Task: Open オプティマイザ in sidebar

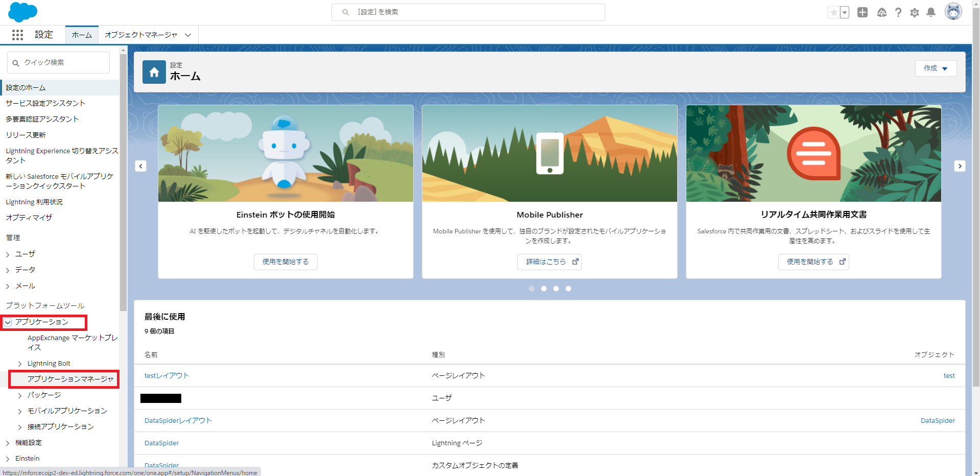Action: tap(29, 218)
